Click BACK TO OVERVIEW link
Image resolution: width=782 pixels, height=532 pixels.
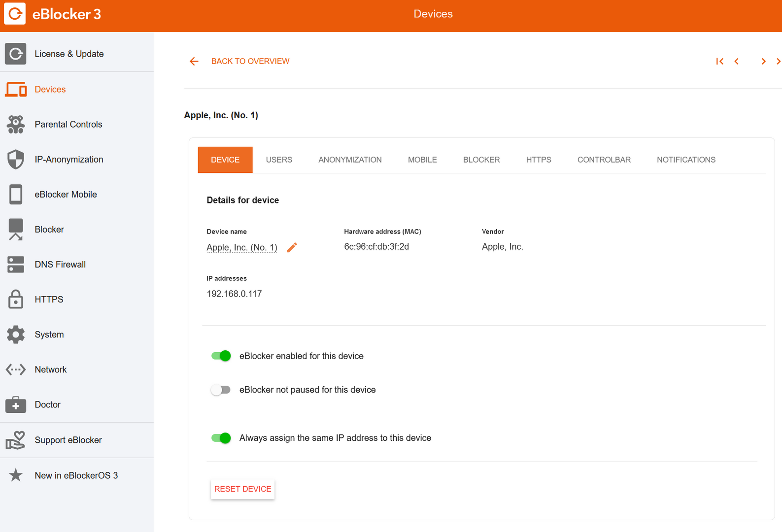[x=250, y=61]
